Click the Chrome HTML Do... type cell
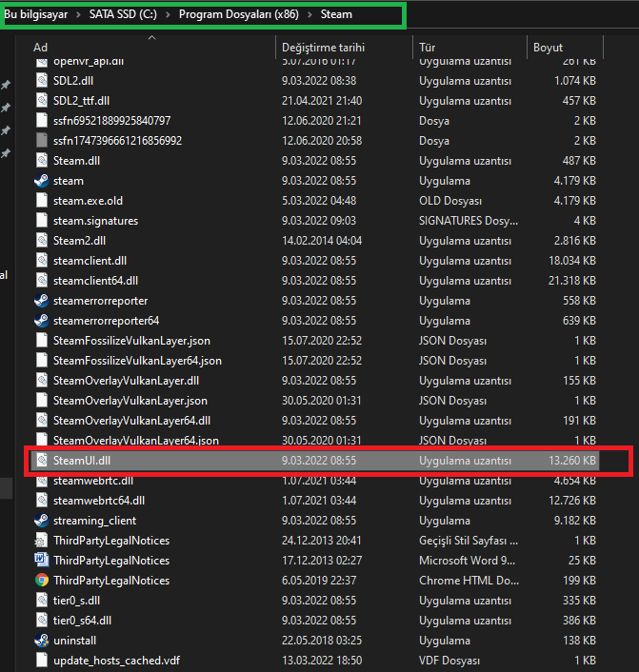 469,581
